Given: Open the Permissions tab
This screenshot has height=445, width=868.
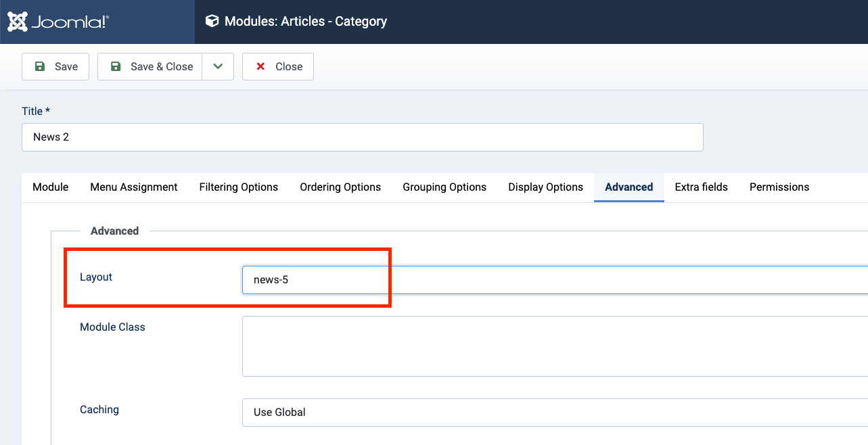Looking at the screenshot, I should [779, 187].
